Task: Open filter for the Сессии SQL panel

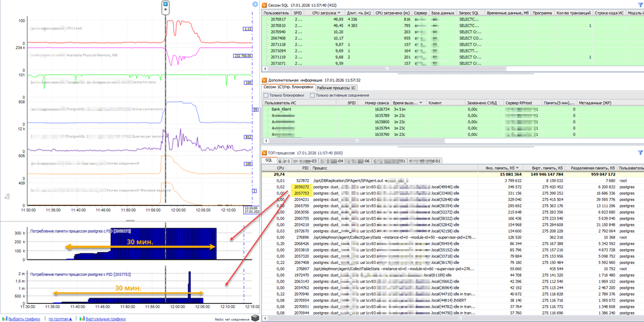Action: pos(640,4)
